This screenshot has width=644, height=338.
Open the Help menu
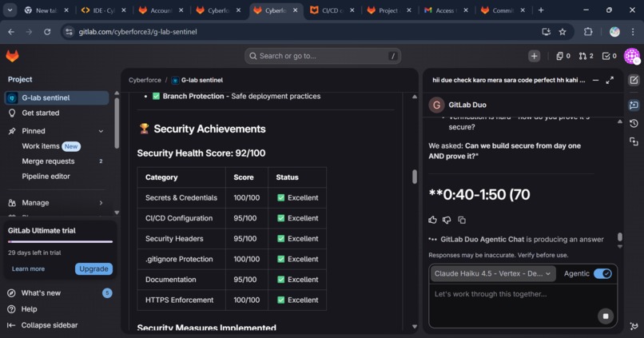[29, 309]
